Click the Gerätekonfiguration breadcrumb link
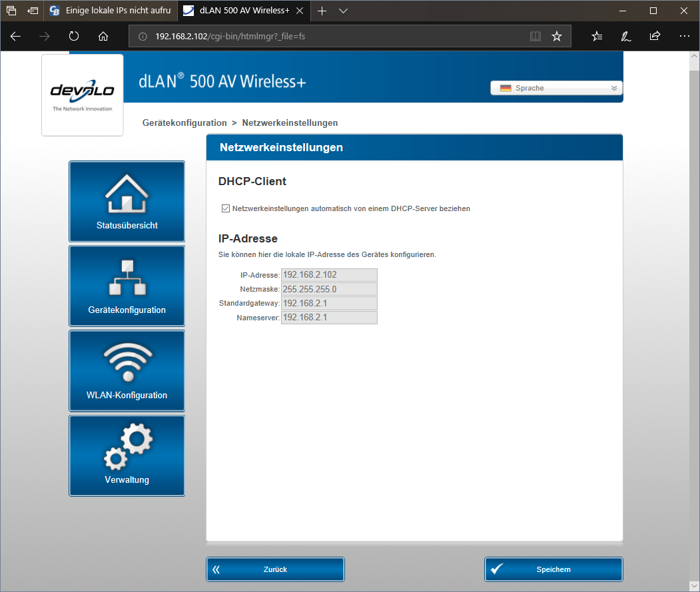Viewport: 700px width, 592px height. [x=184, y=123]
